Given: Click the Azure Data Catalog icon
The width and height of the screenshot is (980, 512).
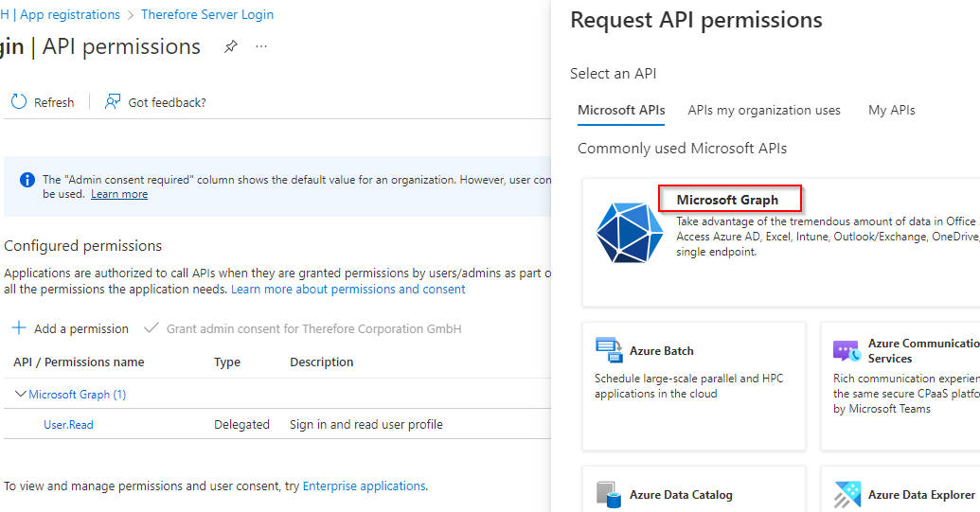Looking at the screenshot, I should coord(608,495).
